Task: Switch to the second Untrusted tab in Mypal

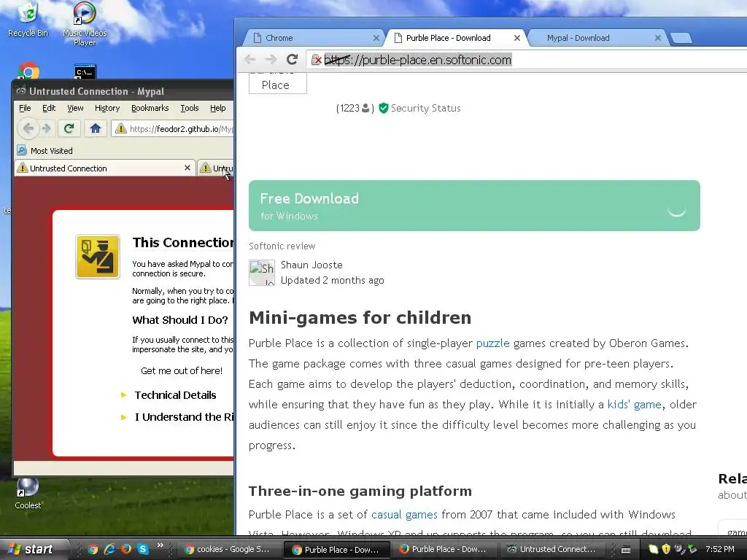Action: click(x=216, y=168)
